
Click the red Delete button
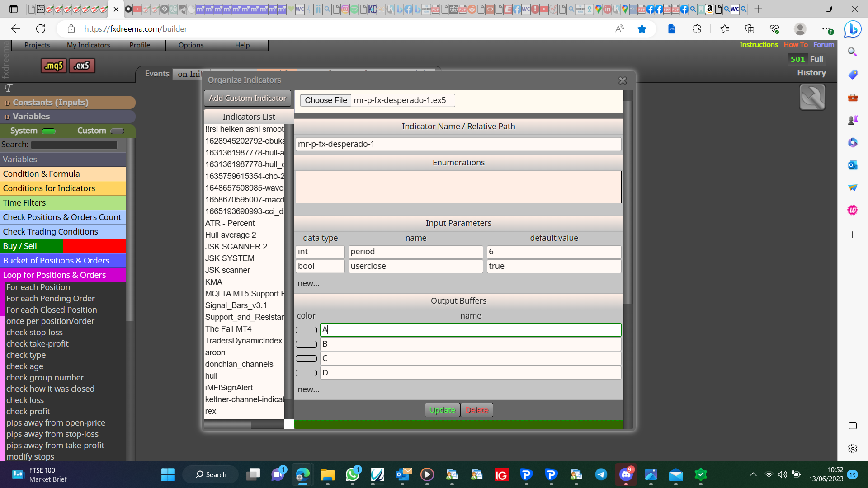(x=477, y=410)
